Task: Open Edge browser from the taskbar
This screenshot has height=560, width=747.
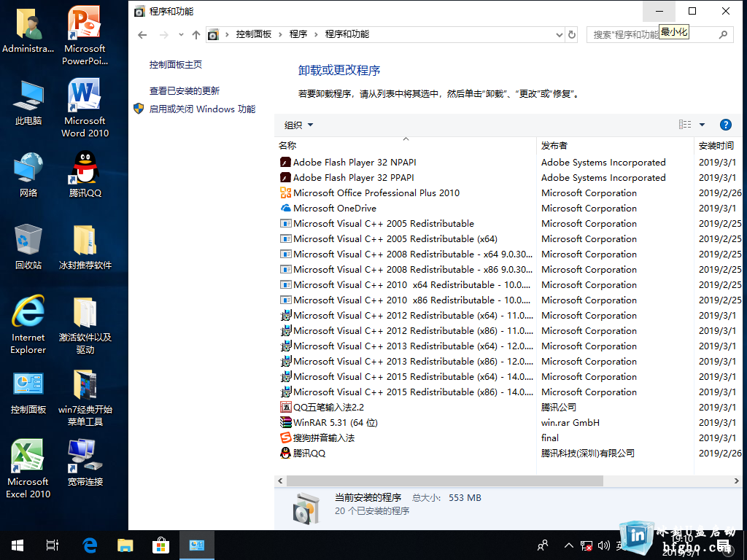Action: tap(90, 545)
